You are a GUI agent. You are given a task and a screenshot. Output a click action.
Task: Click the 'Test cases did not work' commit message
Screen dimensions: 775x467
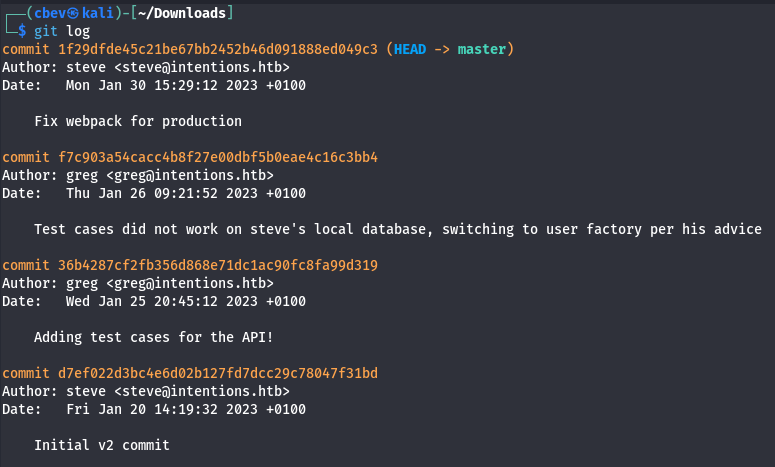[398, 229]
